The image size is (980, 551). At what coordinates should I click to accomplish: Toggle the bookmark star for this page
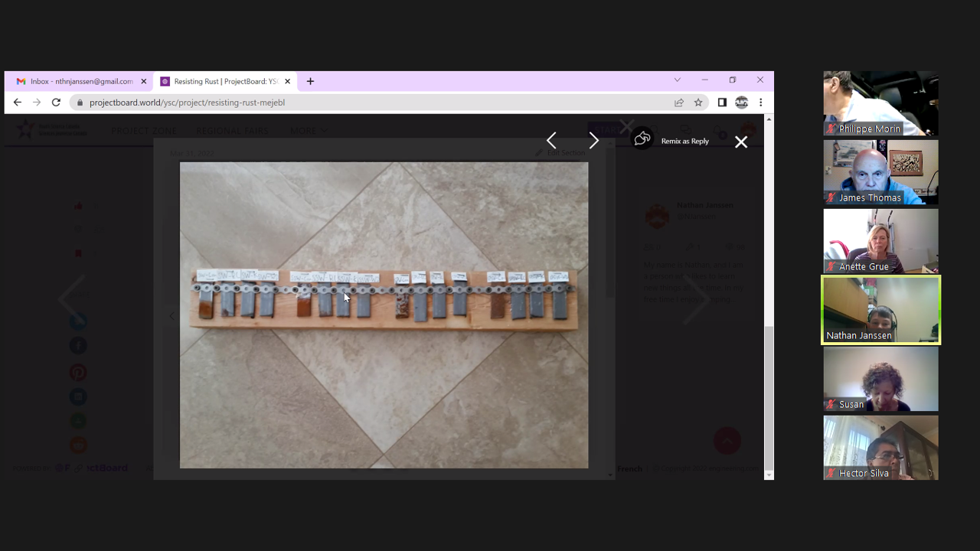click(698, 103)
